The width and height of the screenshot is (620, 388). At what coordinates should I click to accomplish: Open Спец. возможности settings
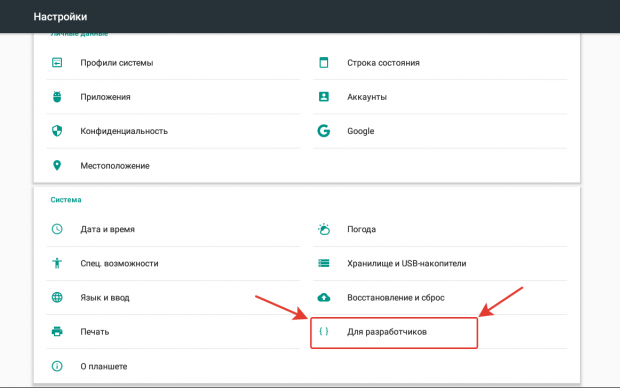tap(173, 263)
